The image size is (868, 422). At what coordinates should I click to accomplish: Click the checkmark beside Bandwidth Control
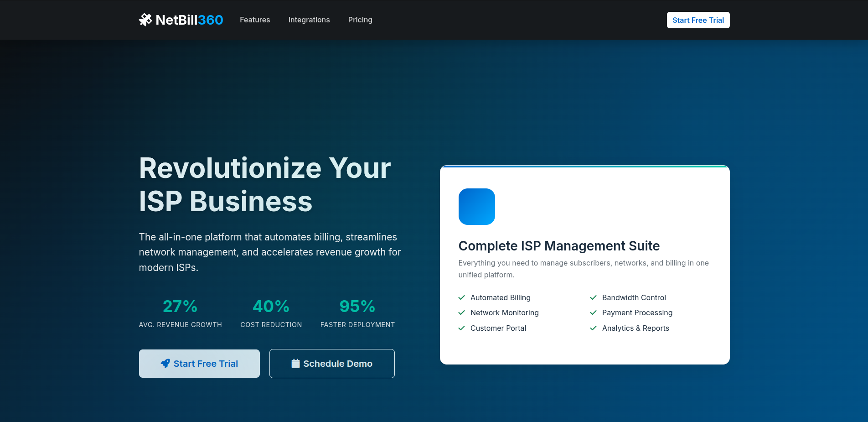(x=593, y=297)
